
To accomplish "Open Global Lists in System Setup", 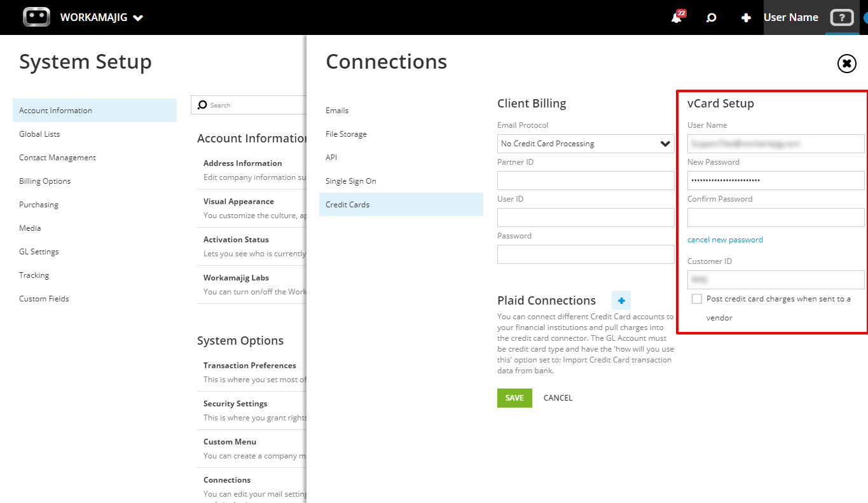I will [x=95, y=134].
